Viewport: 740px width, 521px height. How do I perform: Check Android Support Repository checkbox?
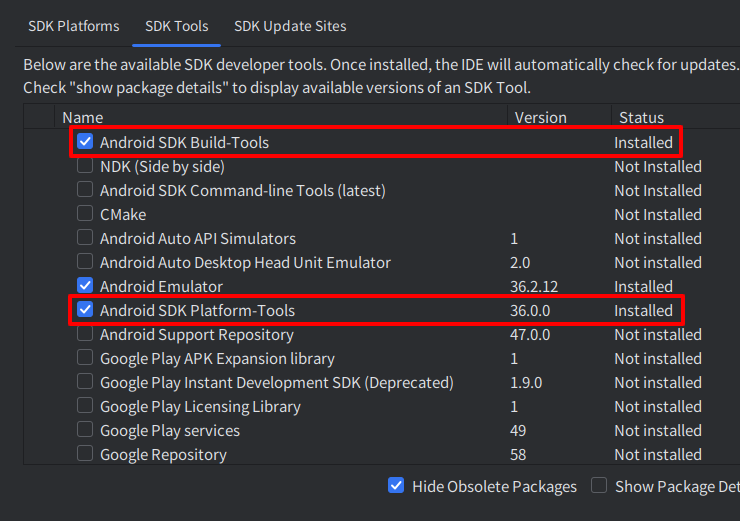(85, 334)
